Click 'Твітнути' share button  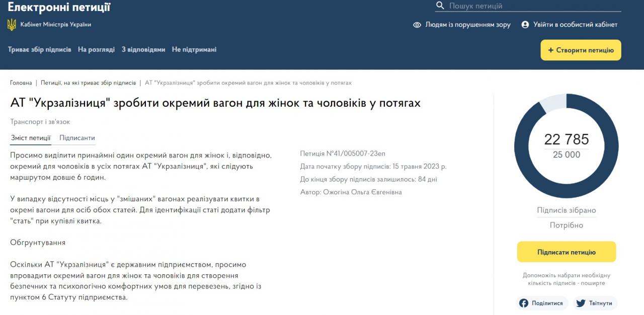595,303
